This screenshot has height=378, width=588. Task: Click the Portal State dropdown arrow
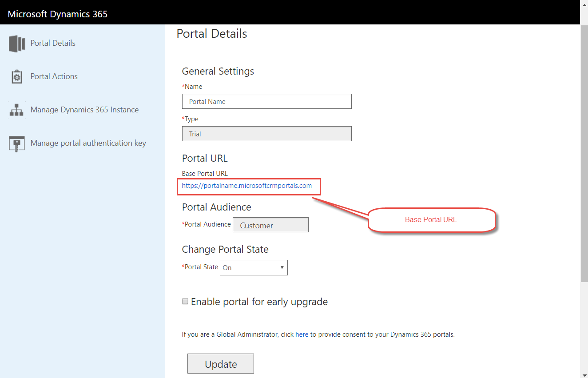click(282, 267)
